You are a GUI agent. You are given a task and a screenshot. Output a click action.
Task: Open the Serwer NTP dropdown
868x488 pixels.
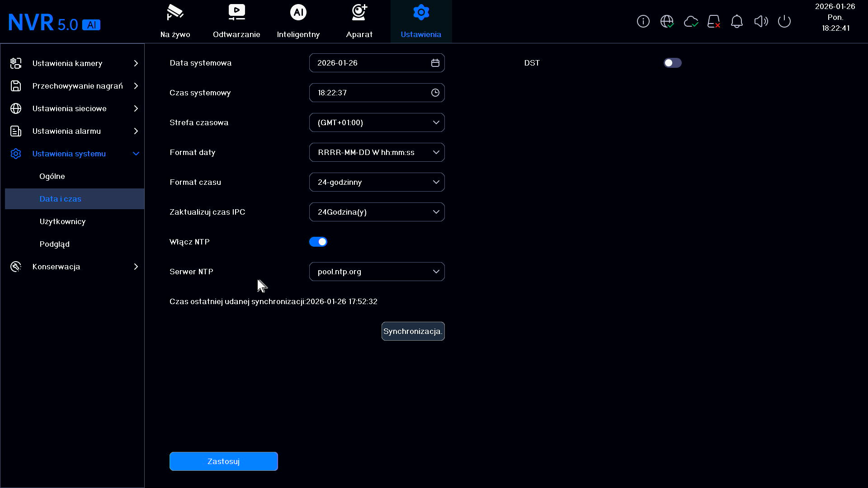pyautogui.click(x=377, y=272)
